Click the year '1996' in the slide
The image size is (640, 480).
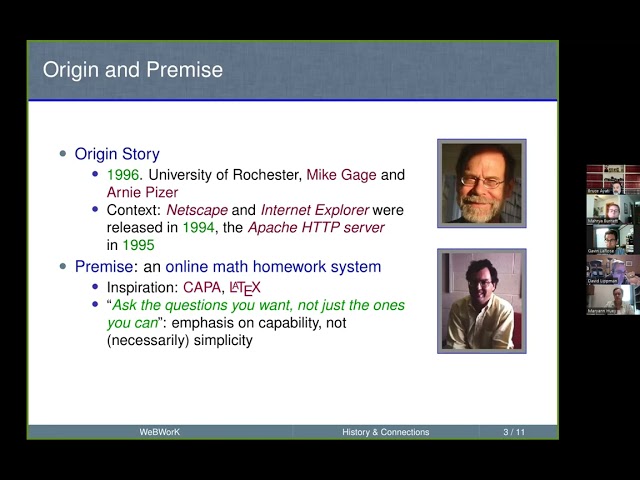pos(123,175)
